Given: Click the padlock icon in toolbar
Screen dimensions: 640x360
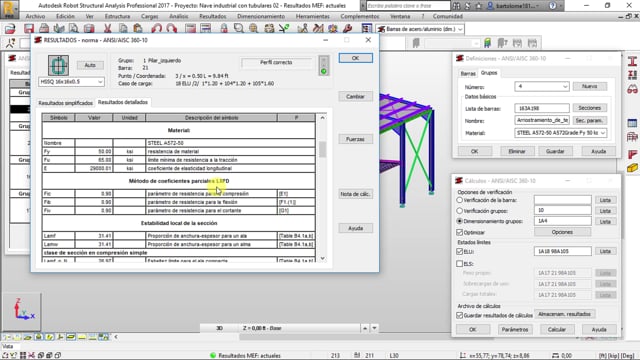Looking at the screenshot, I should (x=224, y=28).
